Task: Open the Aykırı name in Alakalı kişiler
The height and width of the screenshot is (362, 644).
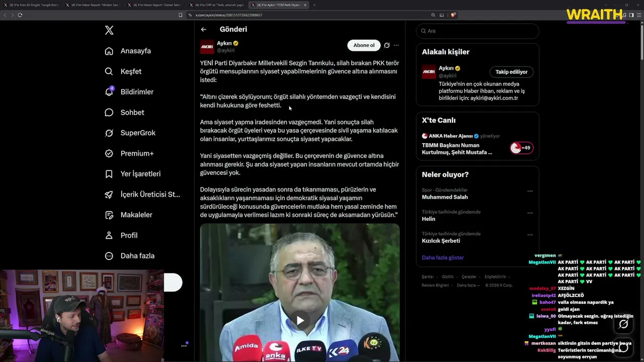Action: click(446, 68)
